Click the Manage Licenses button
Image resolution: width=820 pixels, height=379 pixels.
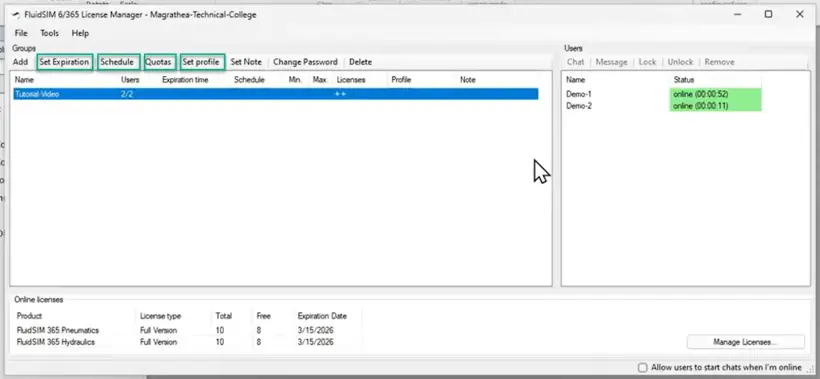[745, 342]
